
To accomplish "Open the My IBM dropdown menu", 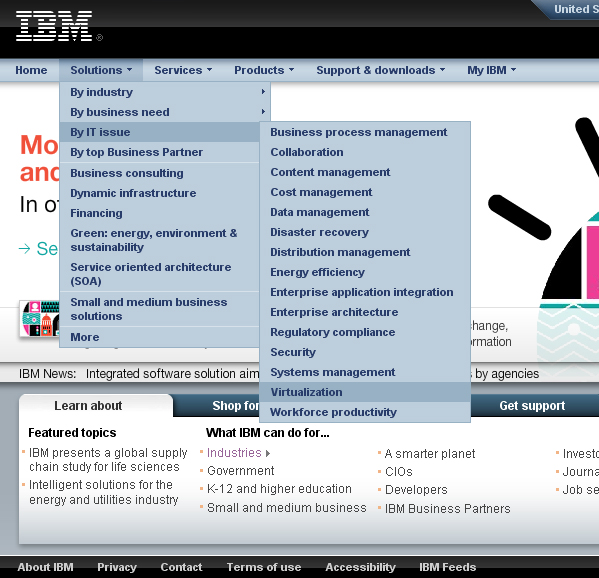I will click(x=491, y=70).
